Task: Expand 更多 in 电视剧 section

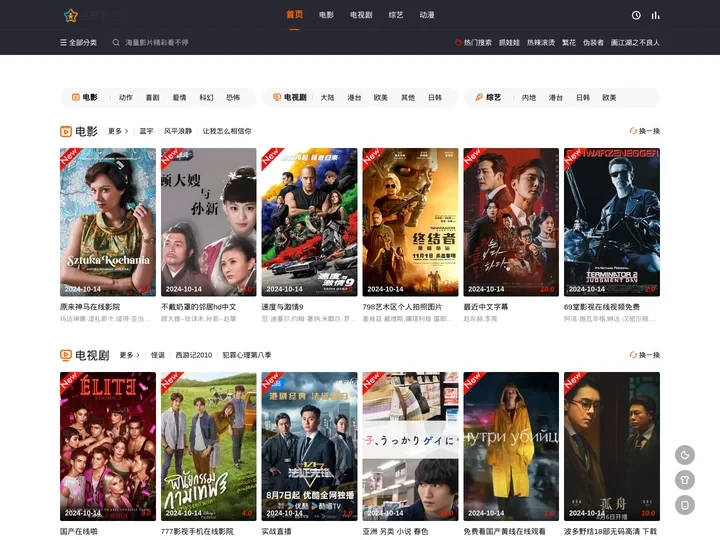Action: [129, 355]
